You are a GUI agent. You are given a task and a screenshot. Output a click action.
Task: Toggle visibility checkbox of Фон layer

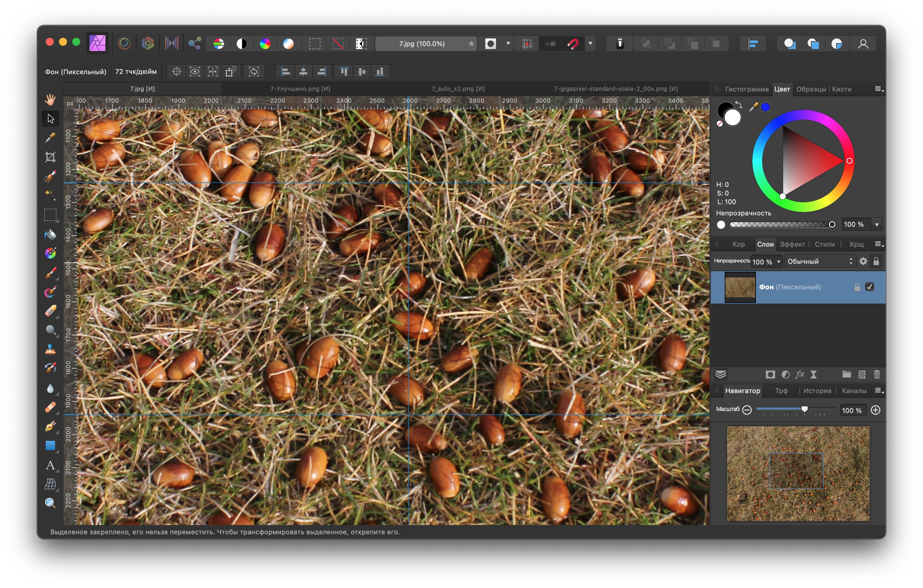pos(869,287)
